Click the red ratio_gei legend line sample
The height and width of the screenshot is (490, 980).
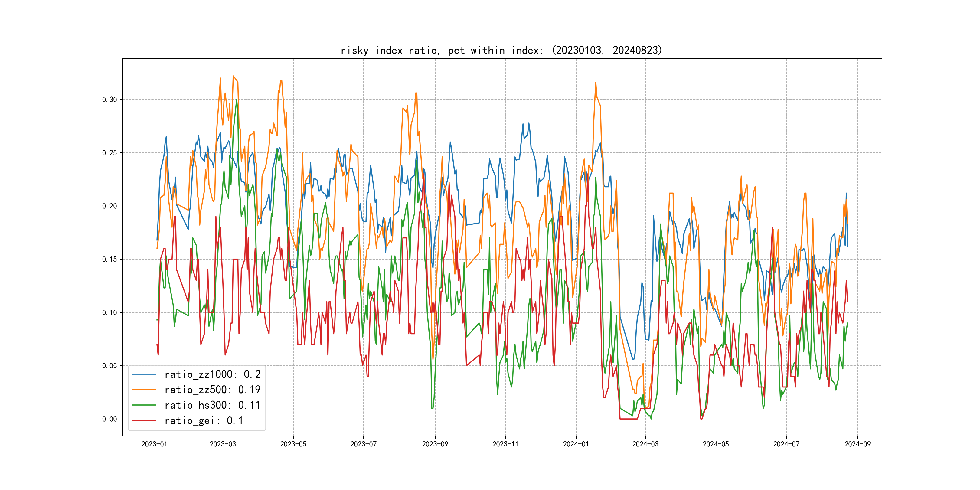pyautogui.click(x=144, y=420)
